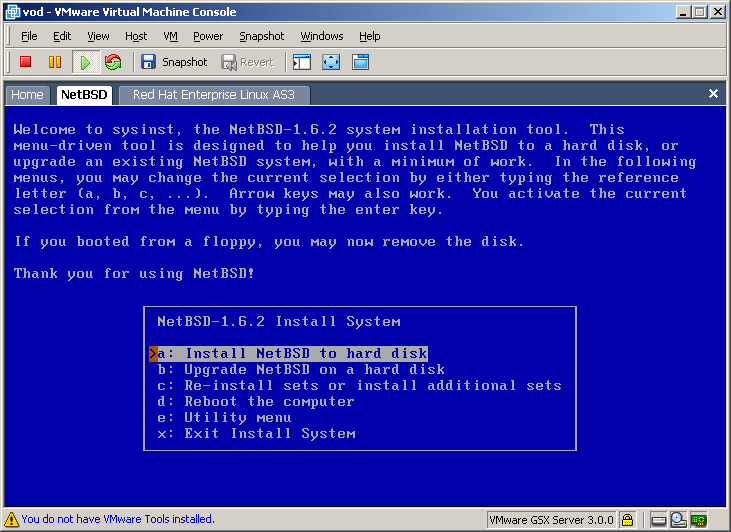The width and height of the screenshot is (731, 532).
Task: Select the NetBSD tab
Action: (84, 95)
